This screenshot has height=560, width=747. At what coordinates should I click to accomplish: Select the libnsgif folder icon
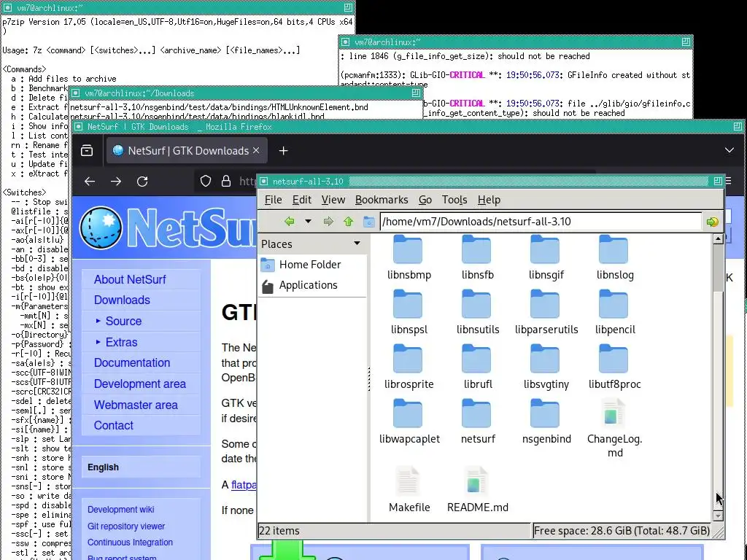[x=545, y=250]
